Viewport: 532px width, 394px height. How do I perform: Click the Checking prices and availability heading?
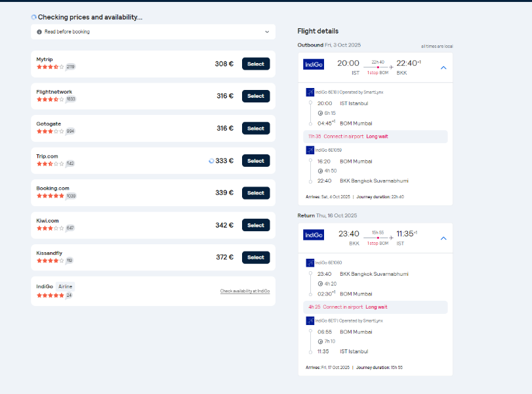tap(90, 17)
